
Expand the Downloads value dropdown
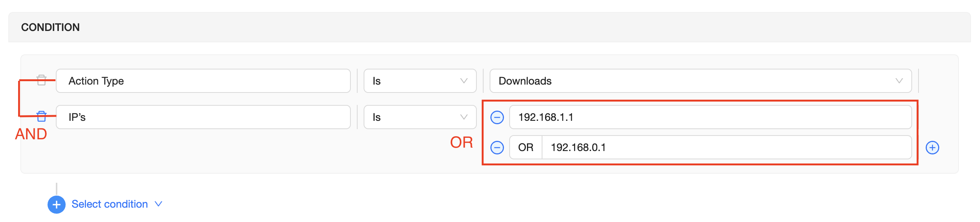point(700,81)
